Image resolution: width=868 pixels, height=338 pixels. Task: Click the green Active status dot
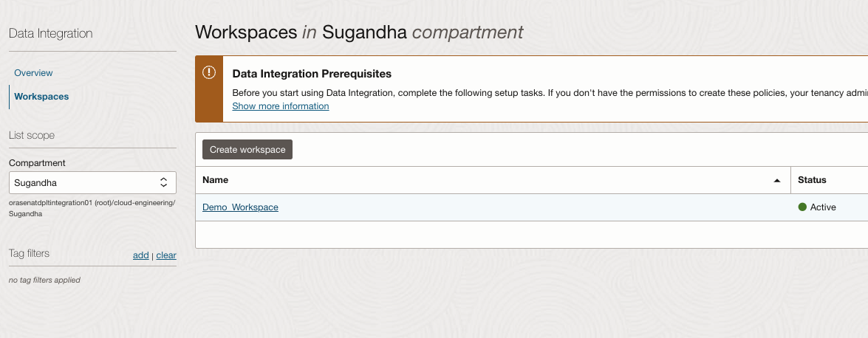click(x=802, y=207)
